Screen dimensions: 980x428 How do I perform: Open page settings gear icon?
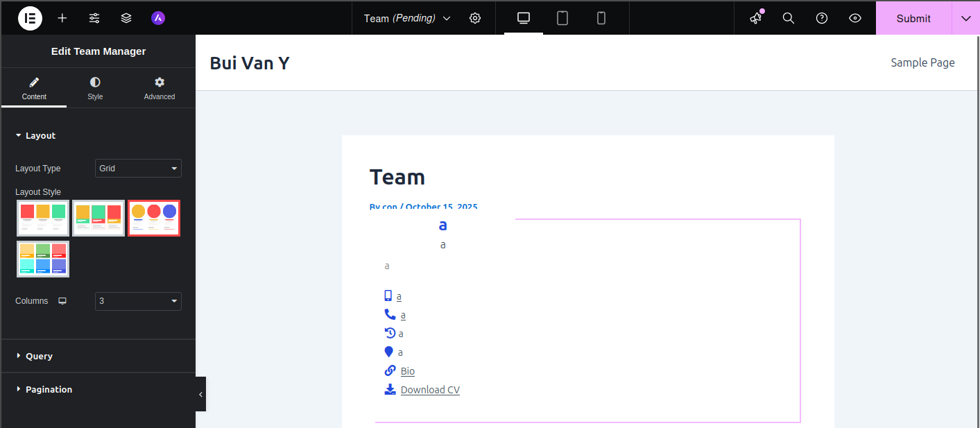(475, 18)
